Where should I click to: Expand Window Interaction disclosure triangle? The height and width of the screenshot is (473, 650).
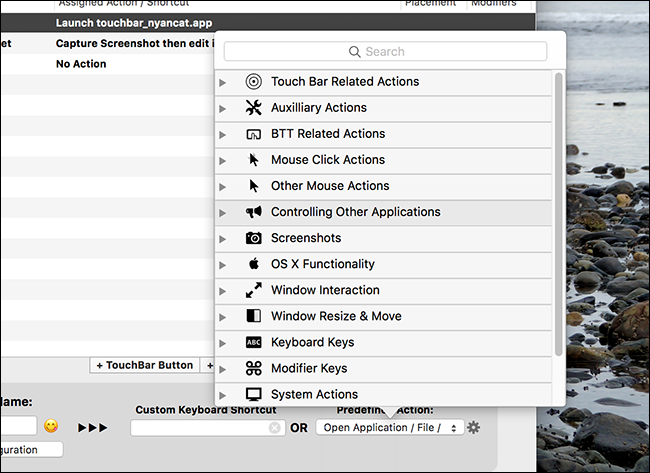(x=223, y=291)
